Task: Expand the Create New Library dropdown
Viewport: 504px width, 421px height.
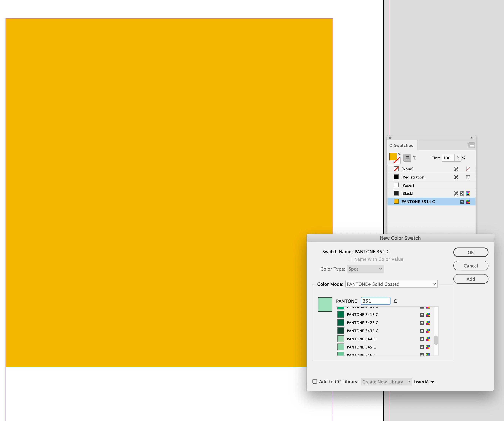Action: tap(386, 382)
